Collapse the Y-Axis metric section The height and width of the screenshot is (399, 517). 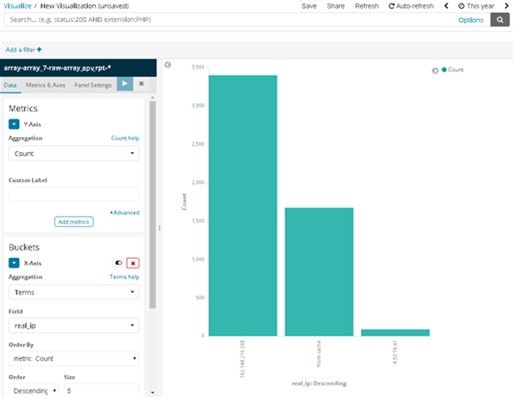14,124
